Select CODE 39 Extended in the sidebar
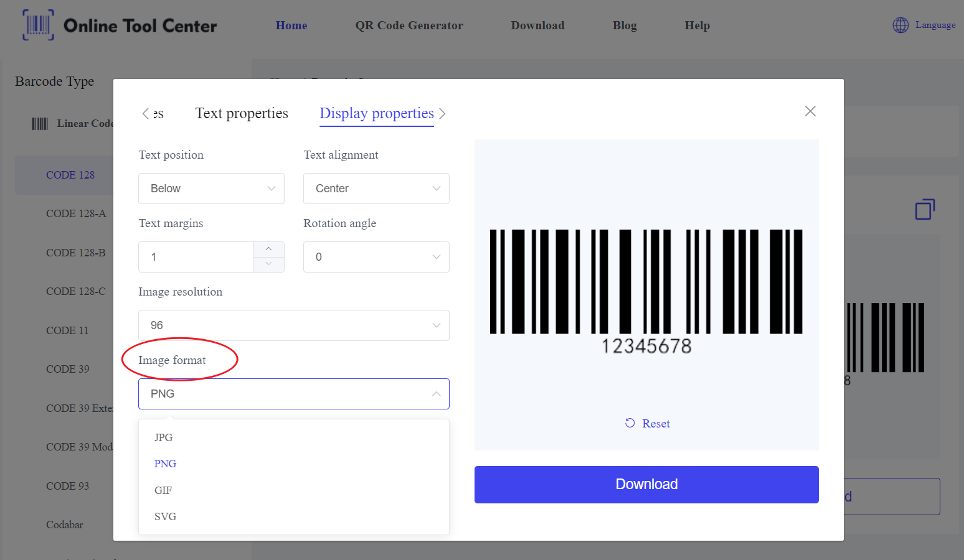The image size is (964, 560). (80, 408)
